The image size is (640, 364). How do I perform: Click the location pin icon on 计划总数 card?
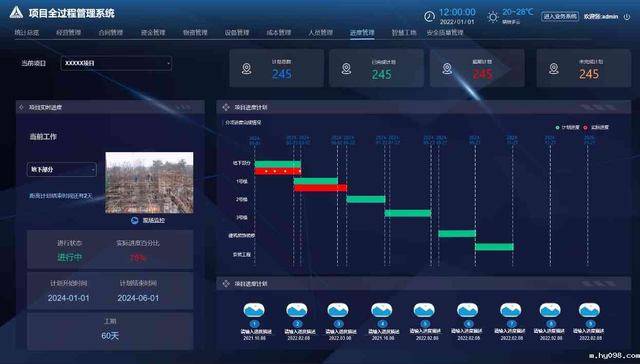tap(246, 68)
